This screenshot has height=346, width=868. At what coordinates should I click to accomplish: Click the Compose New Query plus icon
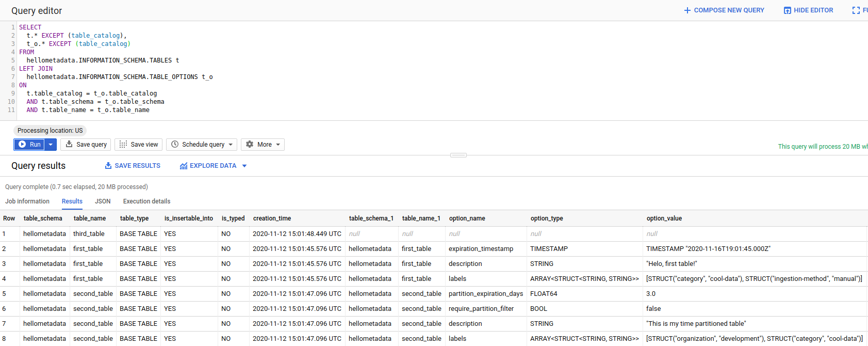687,10
